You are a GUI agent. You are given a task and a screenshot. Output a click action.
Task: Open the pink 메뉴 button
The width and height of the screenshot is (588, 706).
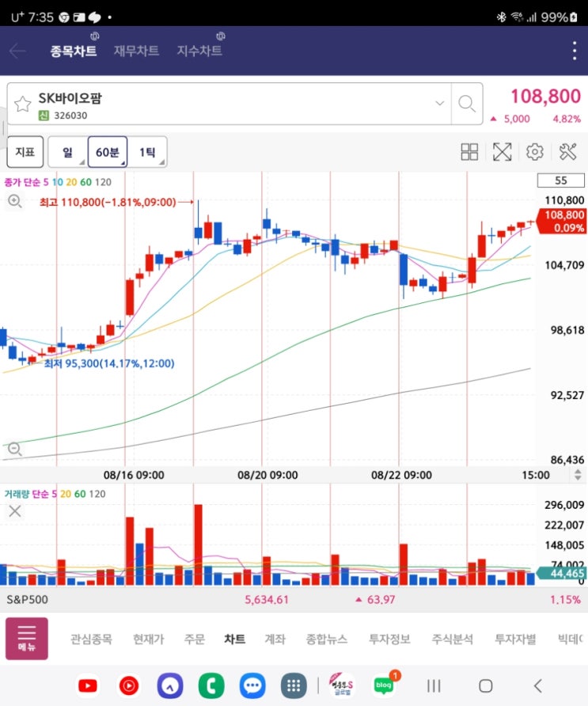point(27,639)
